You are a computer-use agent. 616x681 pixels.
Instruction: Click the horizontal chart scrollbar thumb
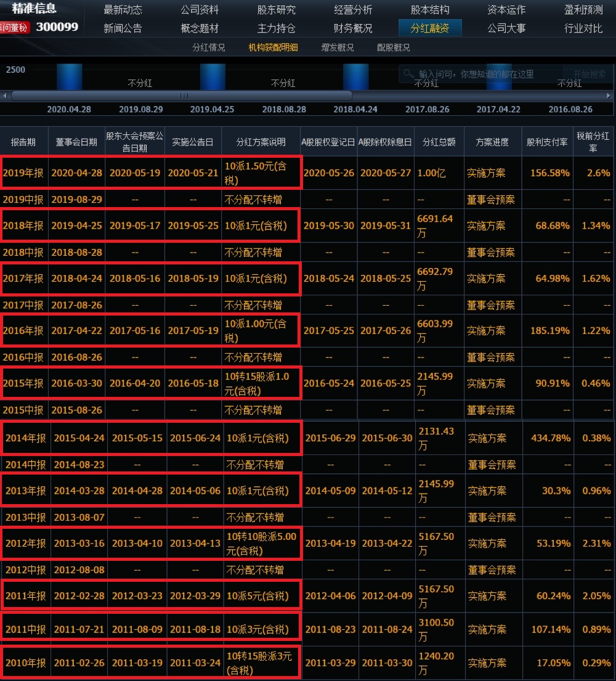click(182, 96)
